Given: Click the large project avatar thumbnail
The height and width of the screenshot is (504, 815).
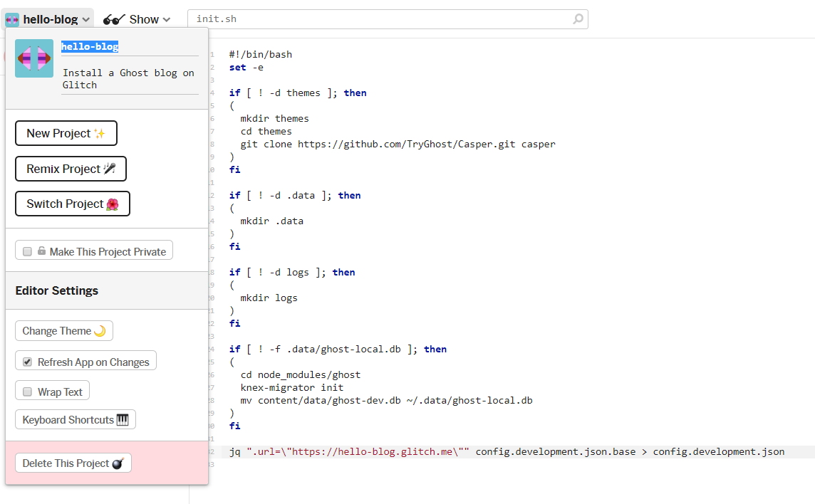Looking at the screenshot, I should (34, 58).
